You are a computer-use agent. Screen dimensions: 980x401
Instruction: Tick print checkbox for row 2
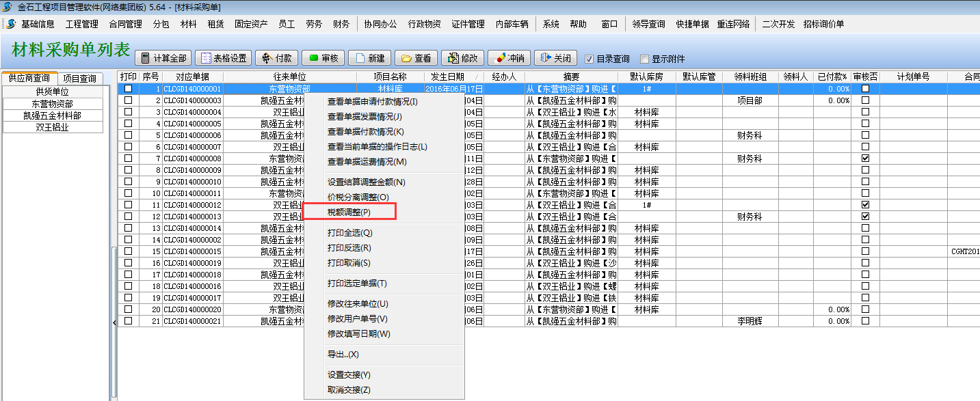click(128, 100)
